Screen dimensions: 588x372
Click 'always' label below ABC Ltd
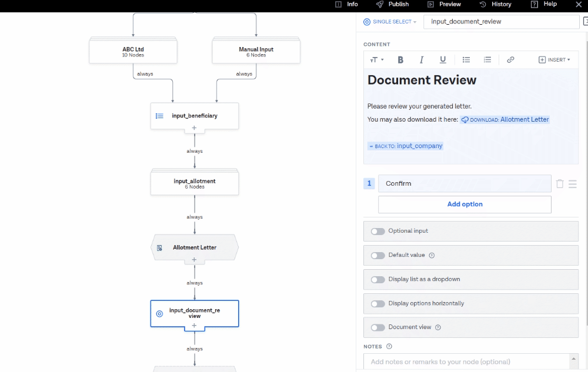[x=145, y=74]
